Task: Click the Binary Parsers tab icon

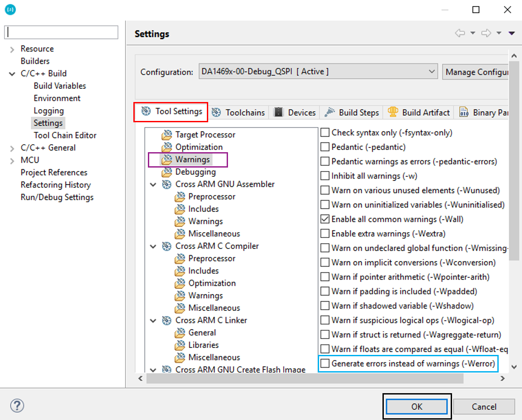Action: click(x=464, y=112)
